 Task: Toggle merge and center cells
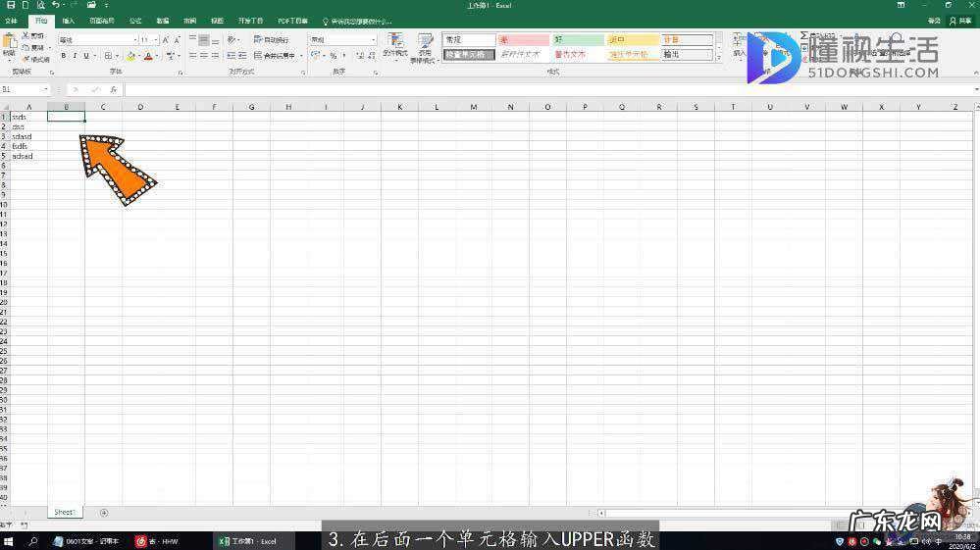pyautogui.click(x=275, y=56)
